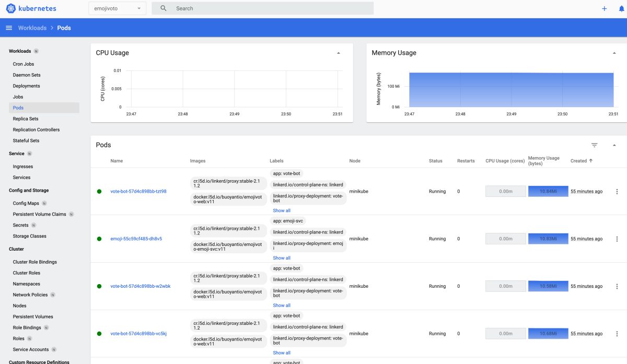Image resolution: width=627 pixels, height=364 pixels.
Task: Open actions menu for emoji-55c59cf485-dh8v5
Action: pyautogui.click(x=617, y=239)
